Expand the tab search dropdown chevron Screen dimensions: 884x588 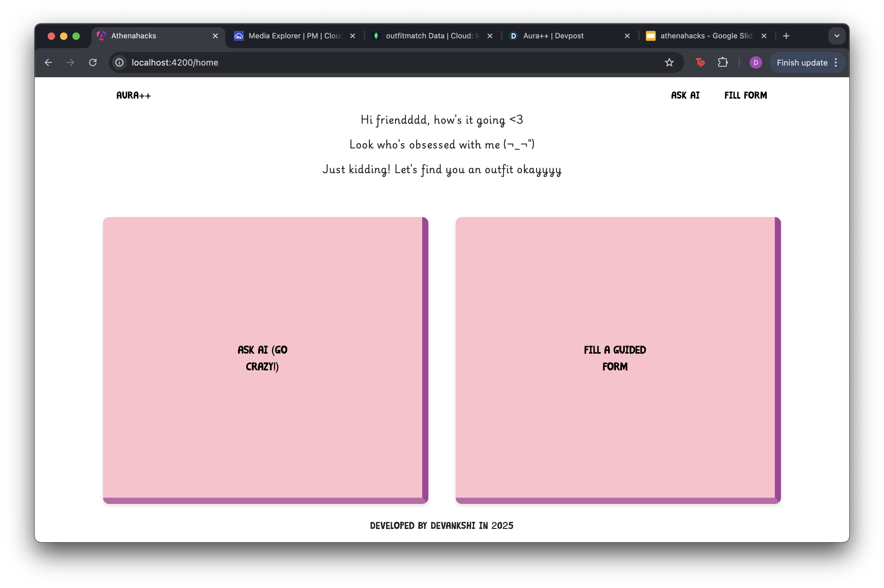pyautogui.click(x=836, y=36)
